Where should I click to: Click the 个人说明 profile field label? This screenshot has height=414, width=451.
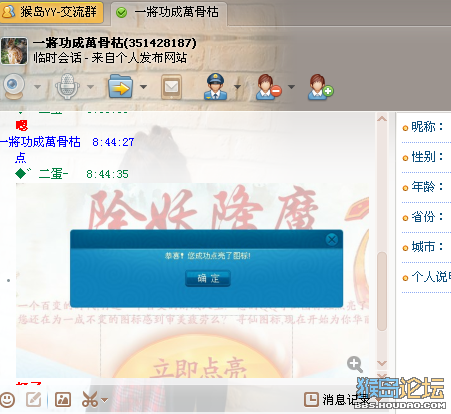431,277
